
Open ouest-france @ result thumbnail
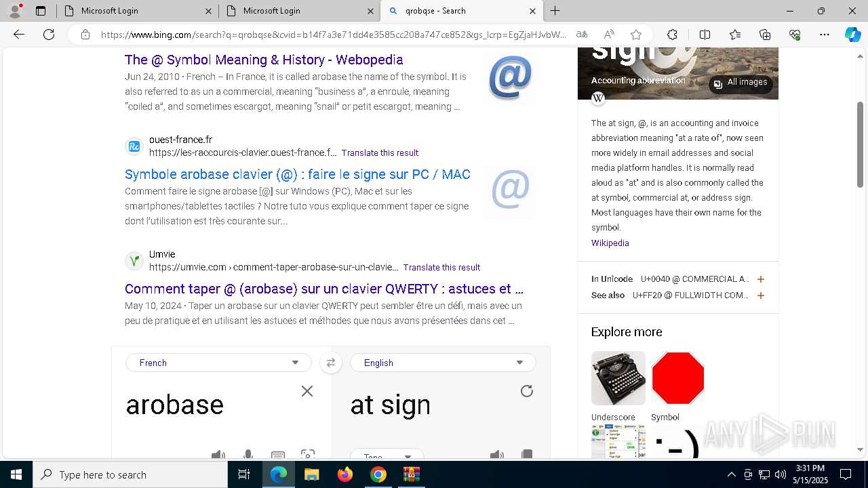(x=509, y=192)
